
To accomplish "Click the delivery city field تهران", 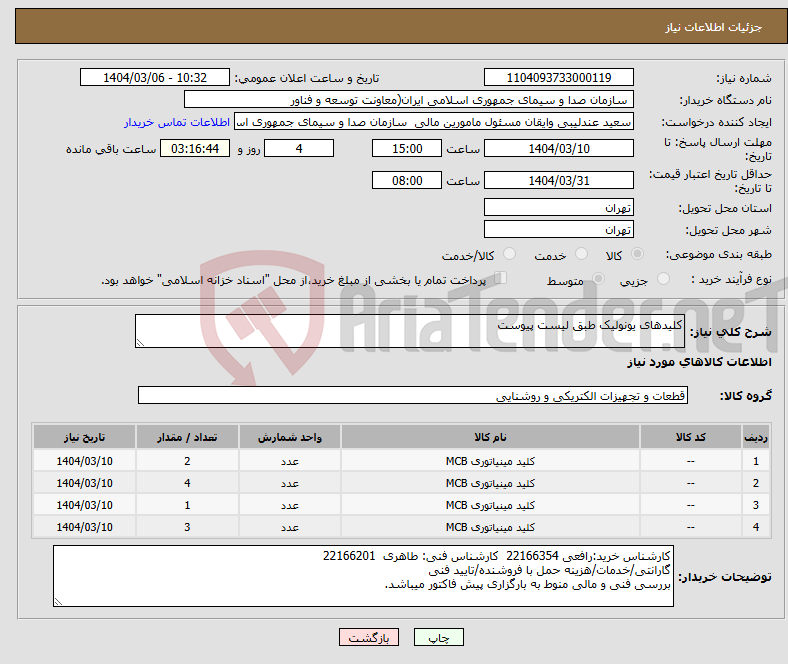I will (558, 230).
